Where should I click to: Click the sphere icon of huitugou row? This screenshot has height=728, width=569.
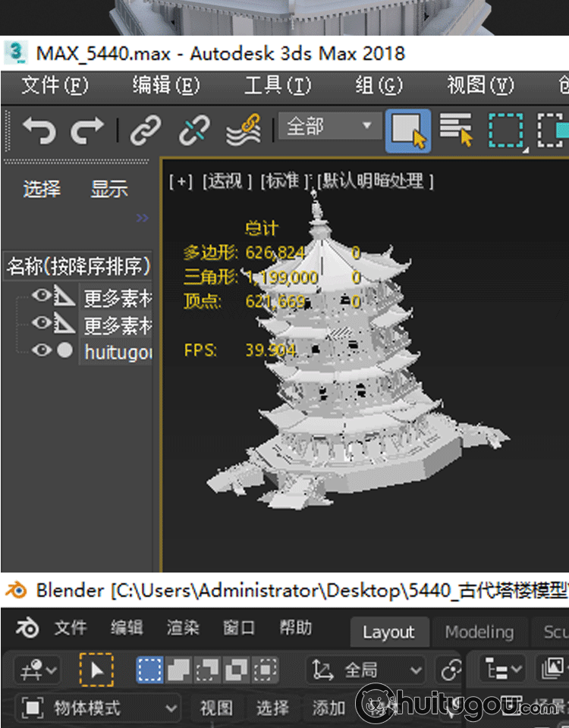click(65, 350)
